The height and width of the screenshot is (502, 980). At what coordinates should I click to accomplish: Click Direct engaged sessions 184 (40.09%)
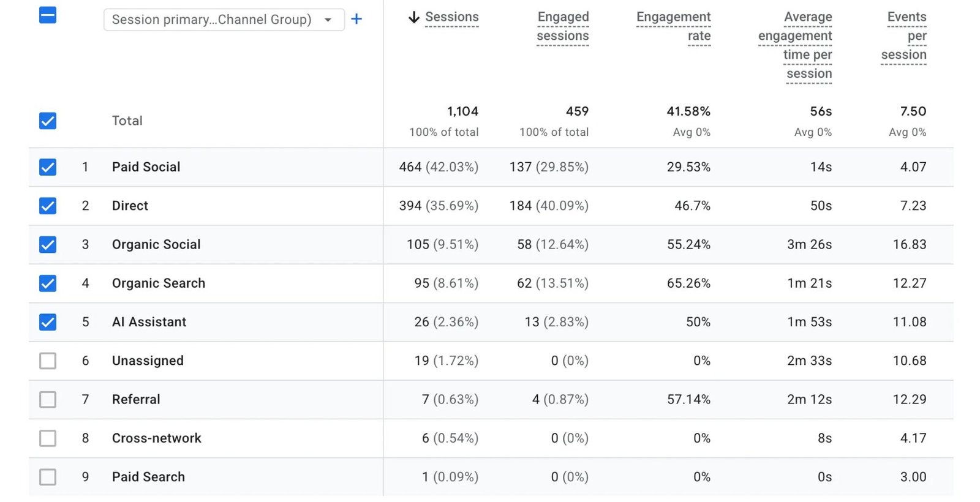pos(549,206)
